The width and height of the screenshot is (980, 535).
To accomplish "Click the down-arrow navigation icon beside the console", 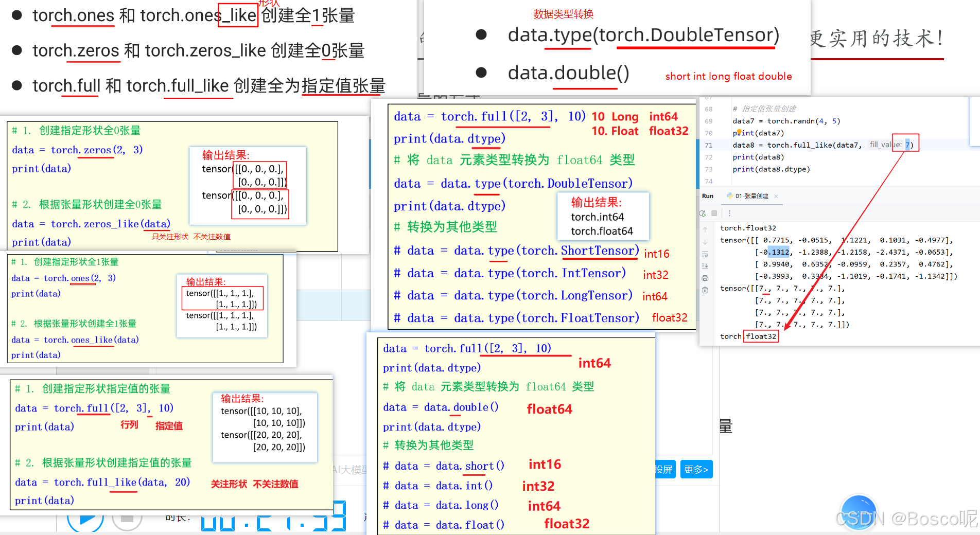I will click(705, 242).
